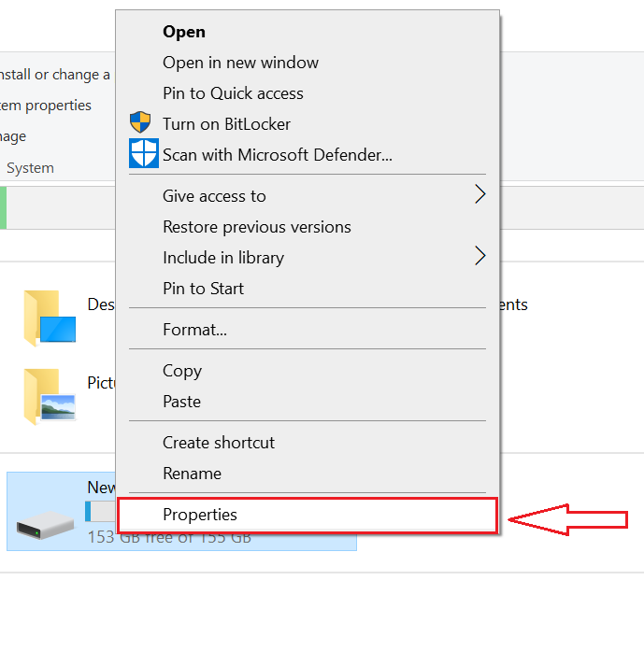The width and height of the screenshot is (644, 651).
Task: Choose Copy from the context menu
Action: (308, 371)
